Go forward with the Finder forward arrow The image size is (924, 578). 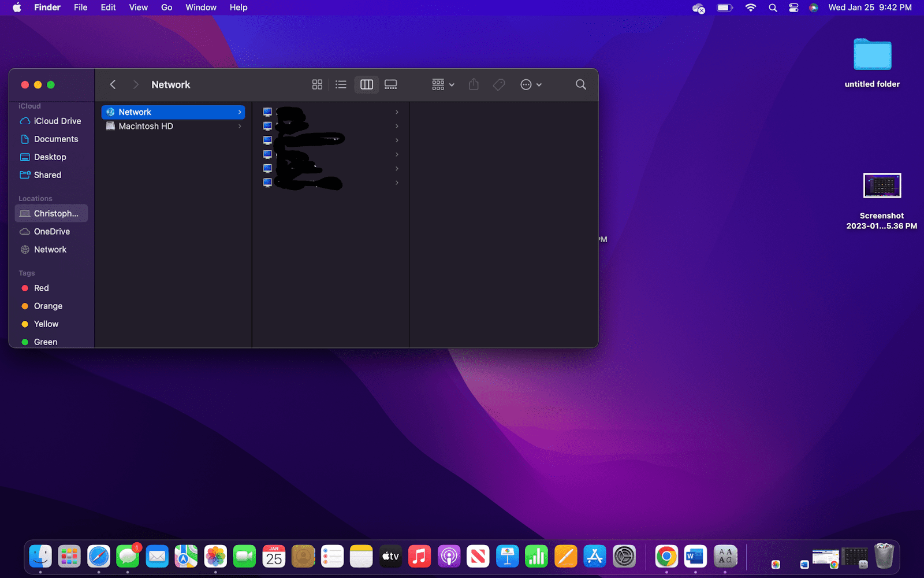tap(136, 84)
